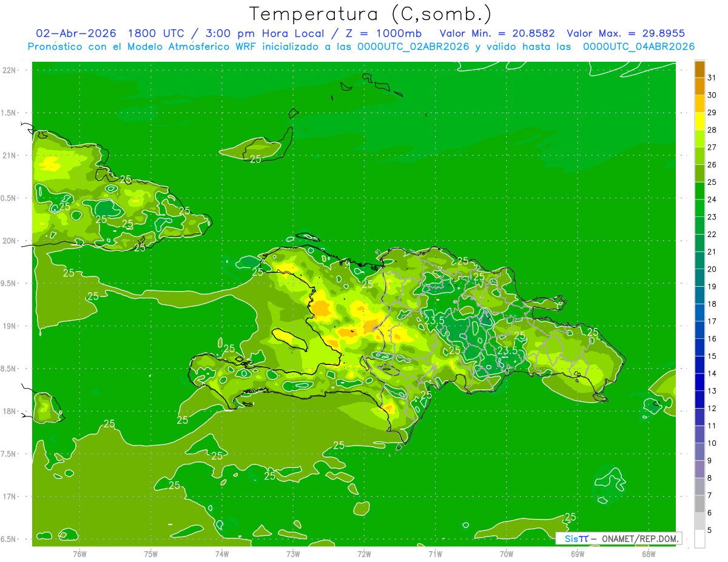
Task: Click the Valor Min. = 20.8582 text
Action: 497,33
